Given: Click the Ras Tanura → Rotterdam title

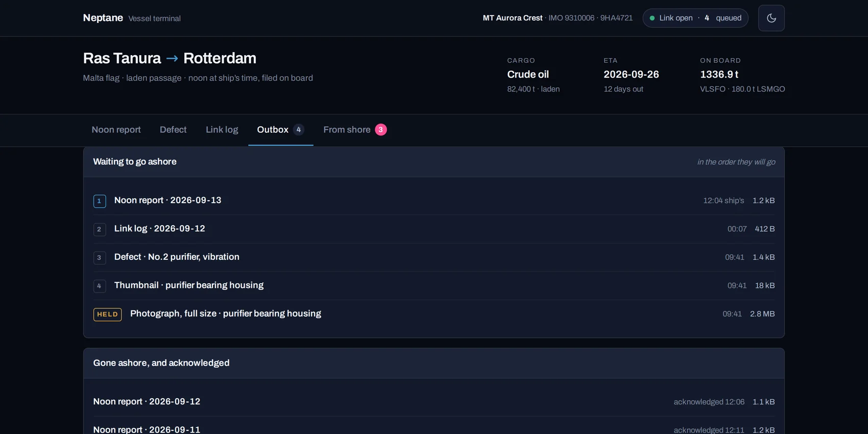Looking at the screenshot, I should [x=170, y=58].
